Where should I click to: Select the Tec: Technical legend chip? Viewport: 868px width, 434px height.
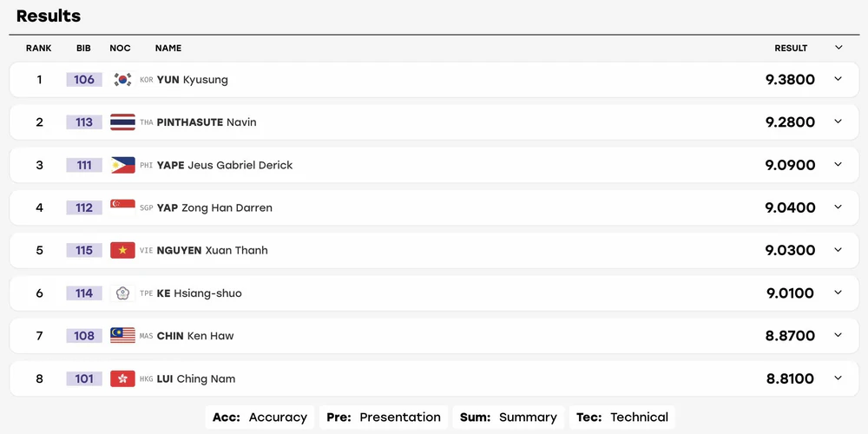(622, 418)
